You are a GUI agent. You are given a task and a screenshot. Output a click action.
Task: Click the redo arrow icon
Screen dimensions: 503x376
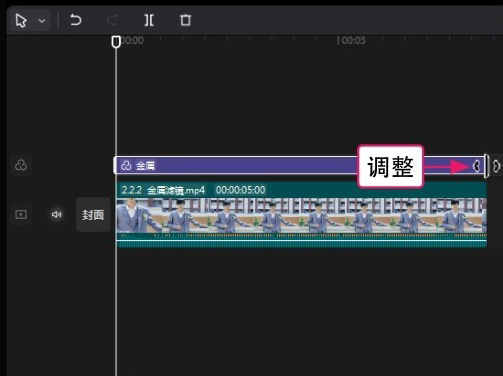click(x=112, y=20)
